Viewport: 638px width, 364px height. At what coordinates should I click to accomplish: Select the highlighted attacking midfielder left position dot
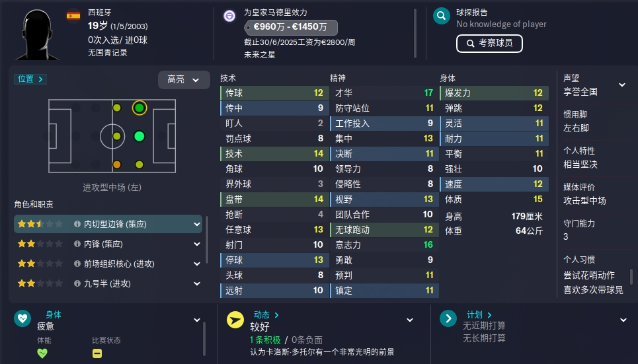click(x=139, y=108)
